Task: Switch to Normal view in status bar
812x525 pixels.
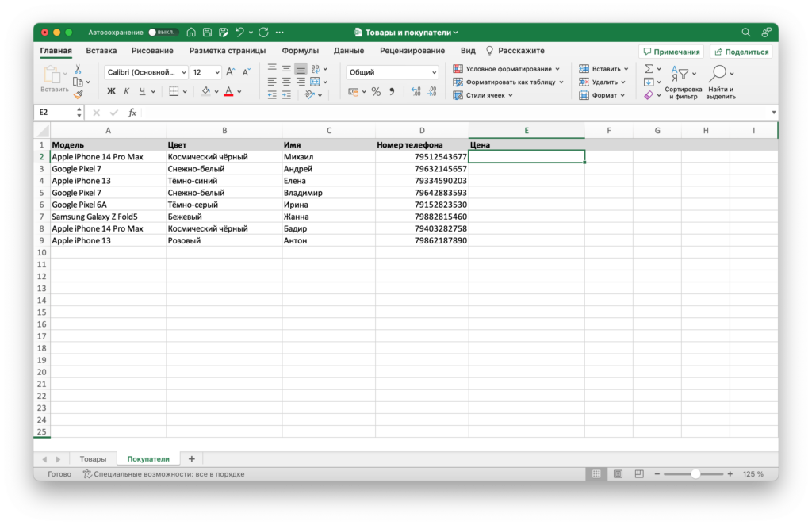Action: [596, 473]
